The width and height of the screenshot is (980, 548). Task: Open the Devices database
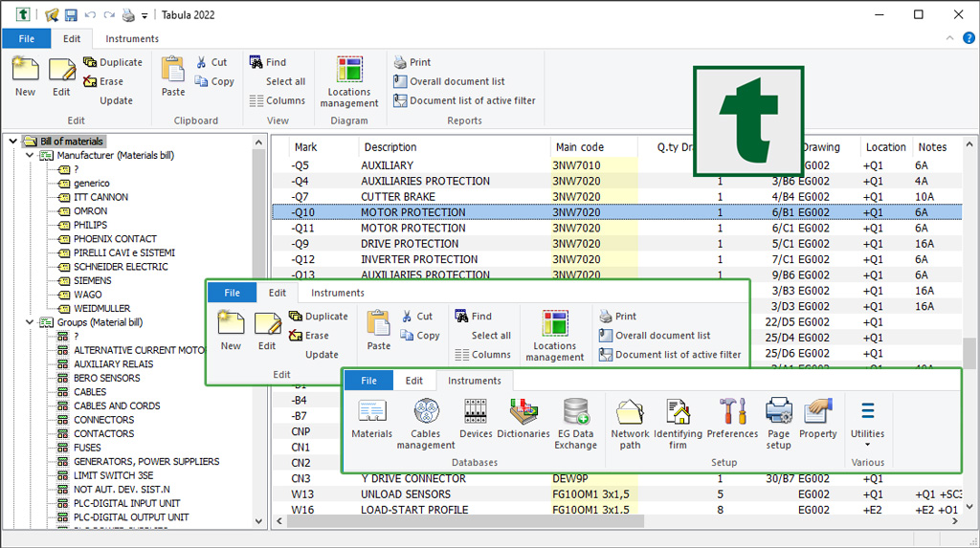(476, 419)
